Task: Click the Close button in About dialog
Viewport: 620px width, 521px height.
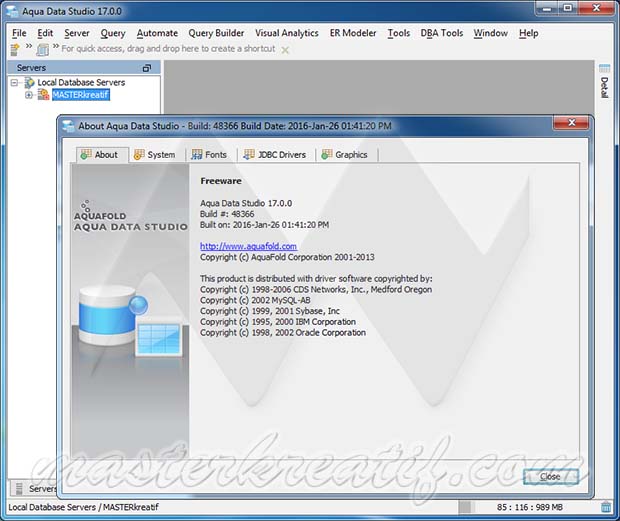Action: pyautogui.click(x=550, y=477)
